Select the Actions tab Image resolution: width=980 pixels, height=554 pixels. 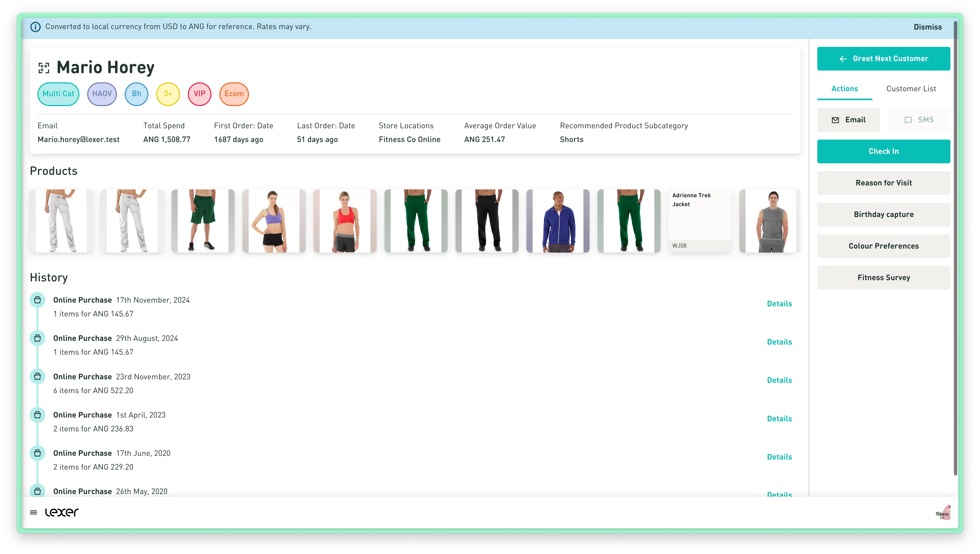(x=844, y=89)
